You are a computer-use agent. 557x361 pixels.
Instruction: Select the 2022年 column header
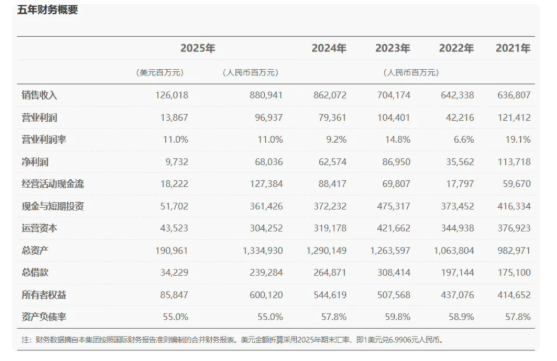pos(456,48)
